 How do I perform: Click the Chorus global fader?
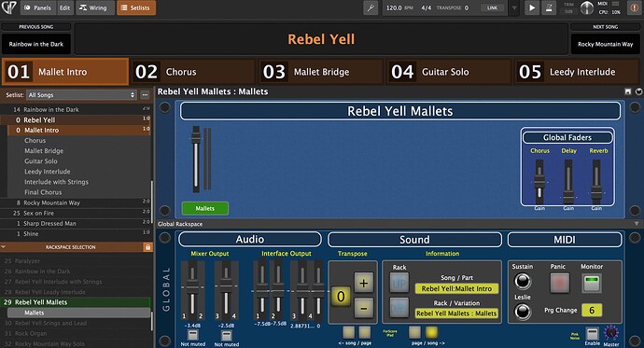pyautogui.click(x=539, y=181)
